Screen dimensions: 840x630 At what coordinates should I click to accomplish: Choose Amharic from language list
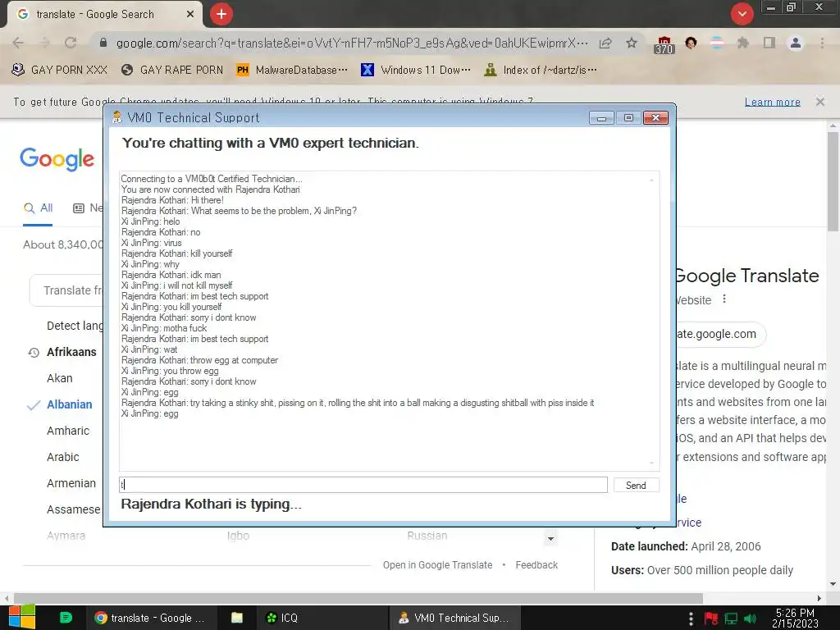click(x=68, y=431)
